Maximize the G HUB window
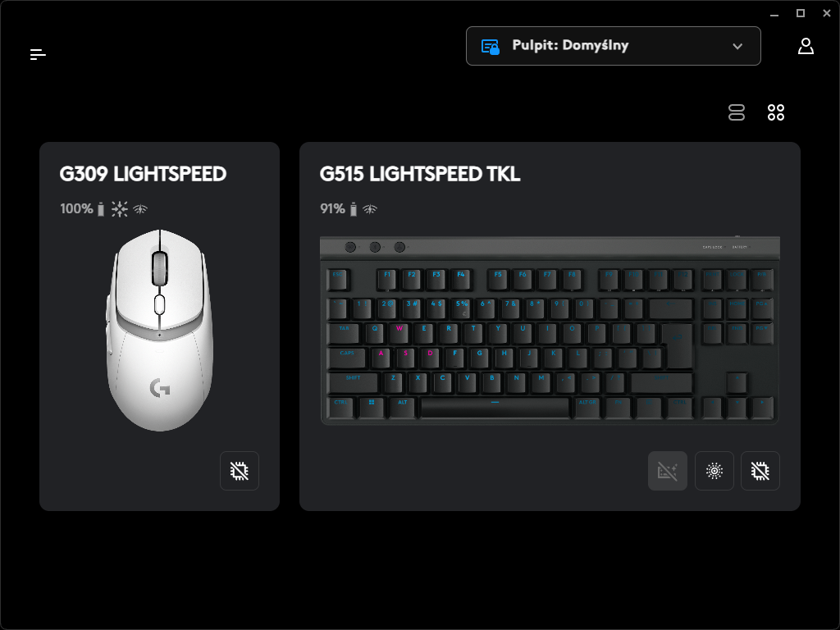 pos(801,13)
